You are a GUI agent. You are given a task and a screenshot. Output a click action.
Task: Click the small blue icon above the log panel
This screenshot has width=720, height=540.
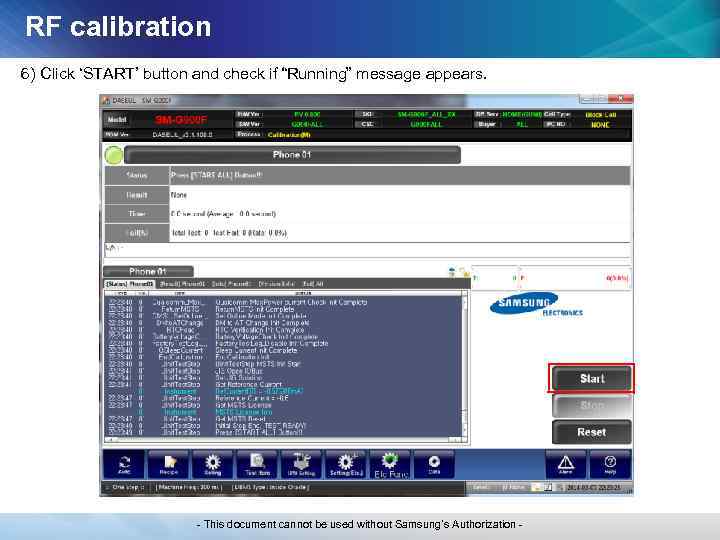[x=452, y=272]
